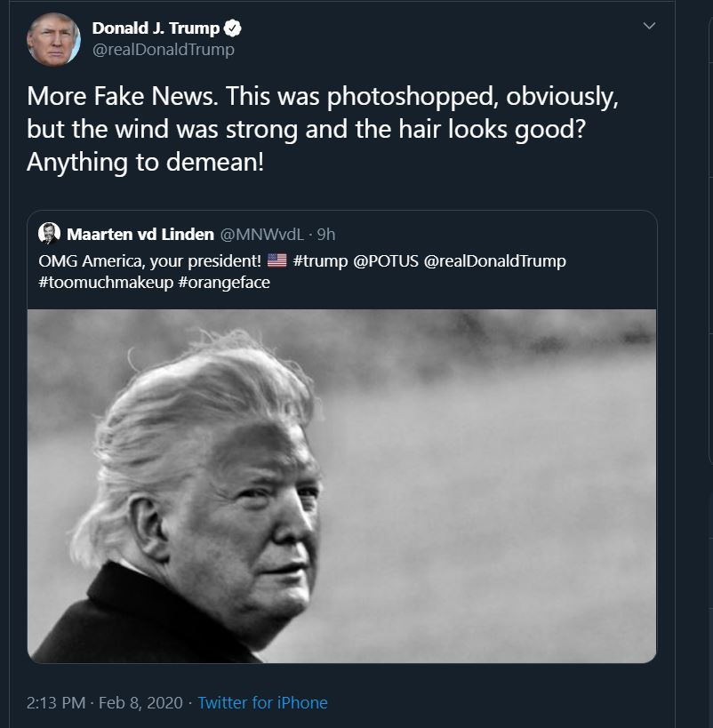713x728 pixels.
Task: Click the verified badge next to the author name
Action: 232,28
